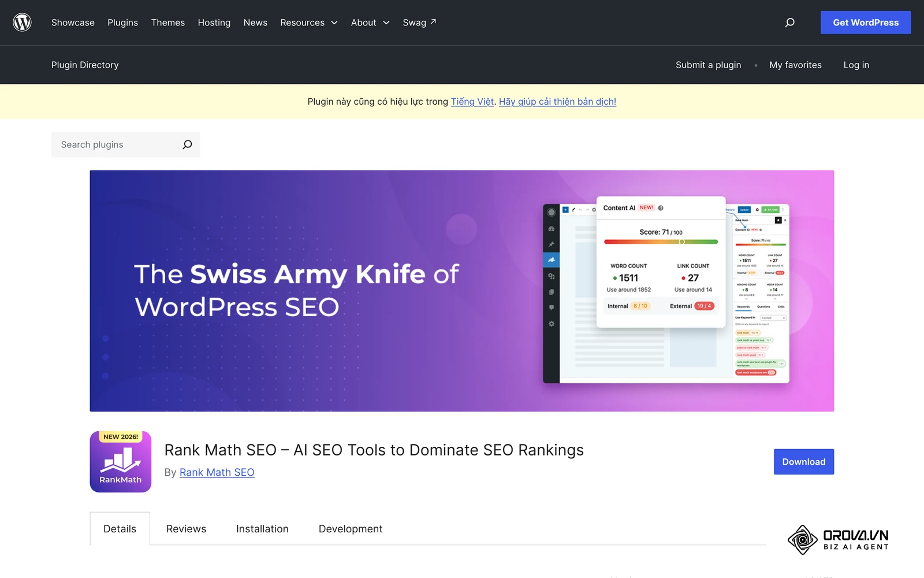Switch to the Development tab

point(351,529)
